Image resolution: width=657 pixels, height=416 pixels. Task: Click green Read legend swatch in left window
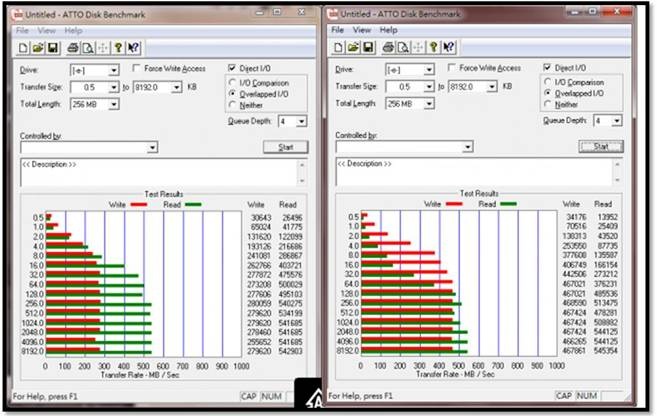click(193, 205)
